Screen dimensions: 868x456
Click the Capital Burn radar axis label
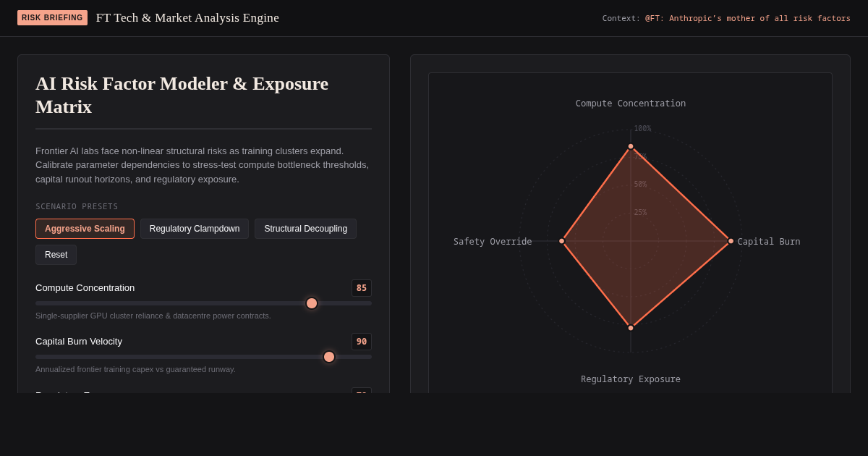tap(769, 242)
